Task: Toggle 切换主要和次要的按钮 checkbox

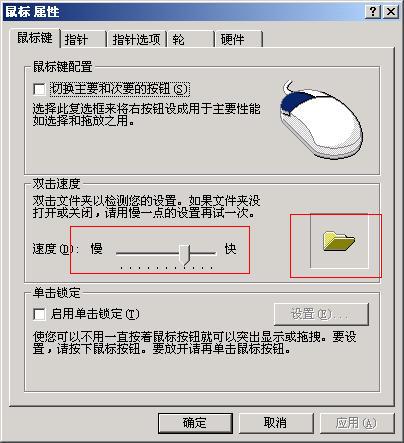Action: click(39, 89)
